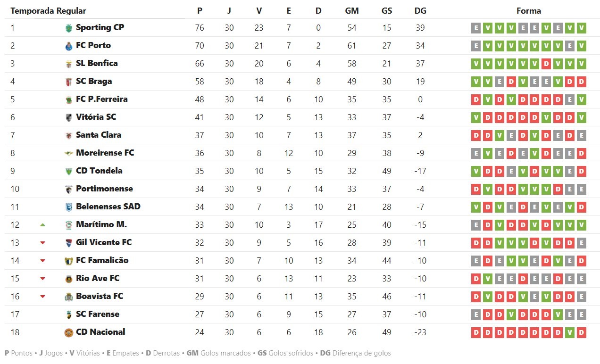
Task: Open the Santa Clara team link
Action: tap(99, 135)
